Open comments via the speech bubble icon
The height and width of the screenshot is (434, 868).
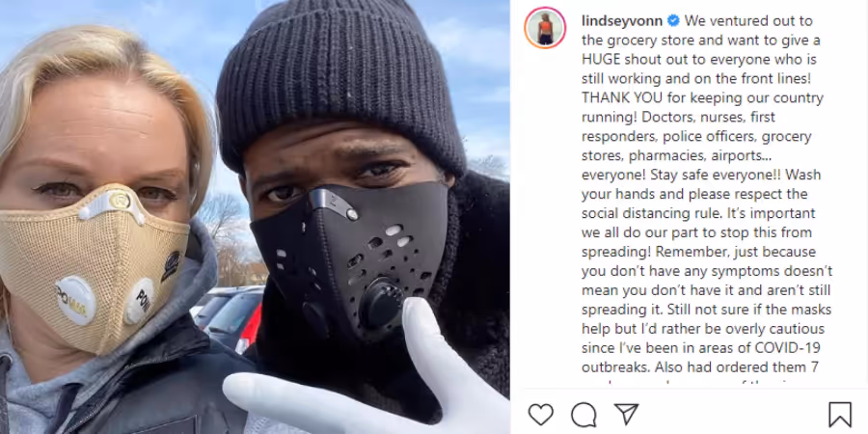point(583,414)
